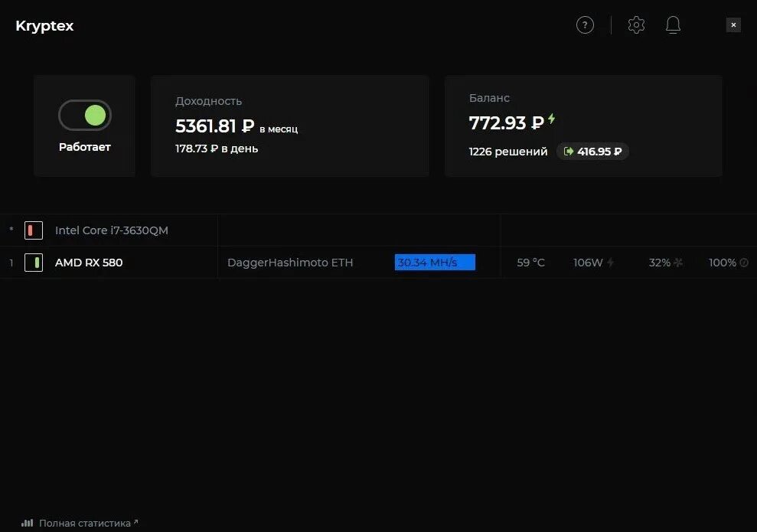Toggle the mining switch labeled Работает
Screen dimensions: 757x532
85,116
